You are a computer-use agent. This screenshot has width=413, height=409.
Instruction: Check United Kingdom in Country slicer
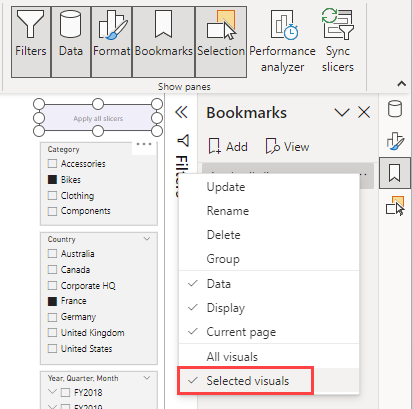click(52, 333)
